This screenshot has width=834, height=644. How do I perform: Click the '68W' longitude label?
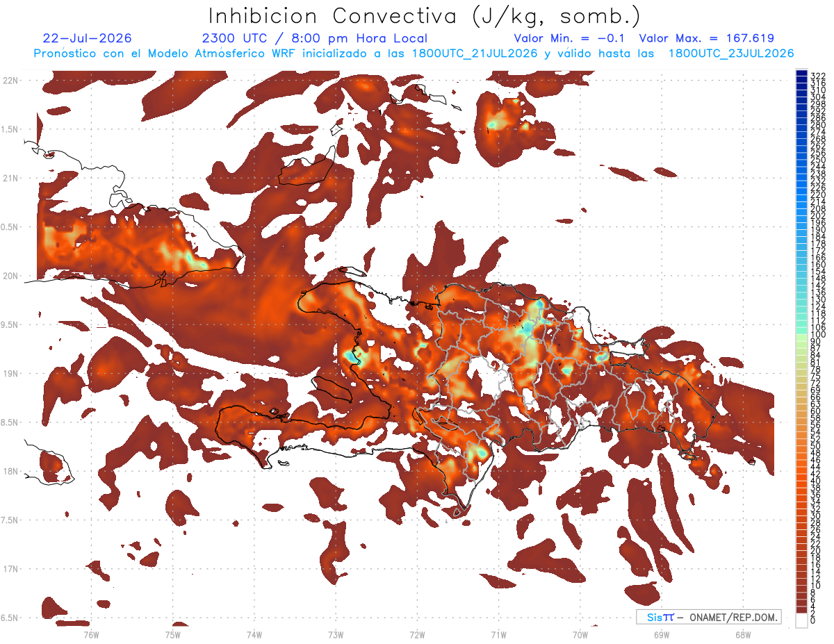743,634
